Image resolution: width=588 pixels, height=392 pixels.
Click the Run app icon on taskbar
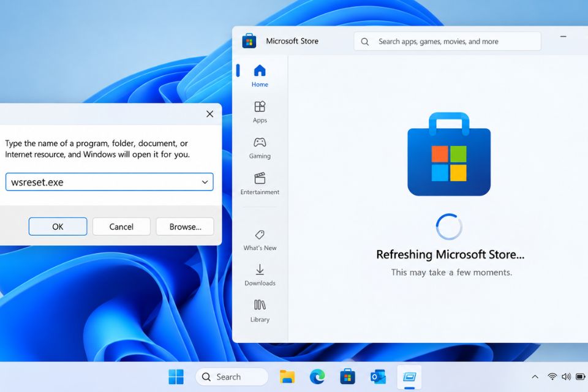409,377
